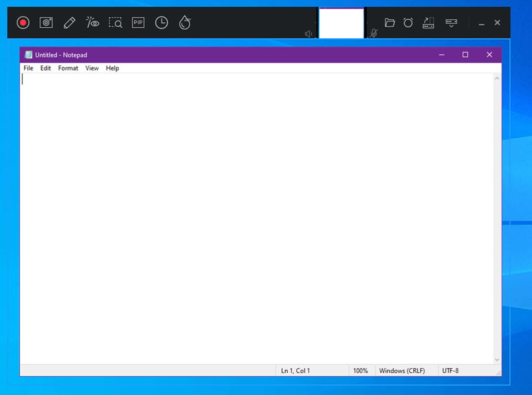The width and height of the screenshot is (532, 395).
Task: Close the recorder toolbar
Action: coord(497,23)
